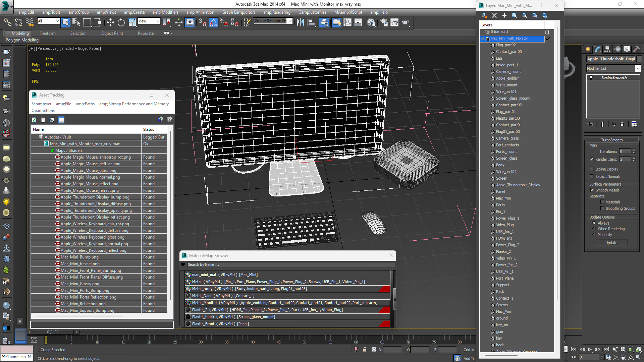Open the Motion command panel tab
Screen dimensions: 644x362
pos(618,49)
